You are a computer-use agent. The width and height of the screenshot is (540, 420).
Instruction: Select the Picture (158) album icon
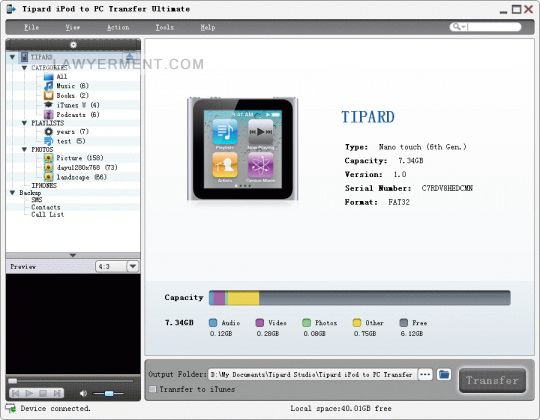click(49, 158)
